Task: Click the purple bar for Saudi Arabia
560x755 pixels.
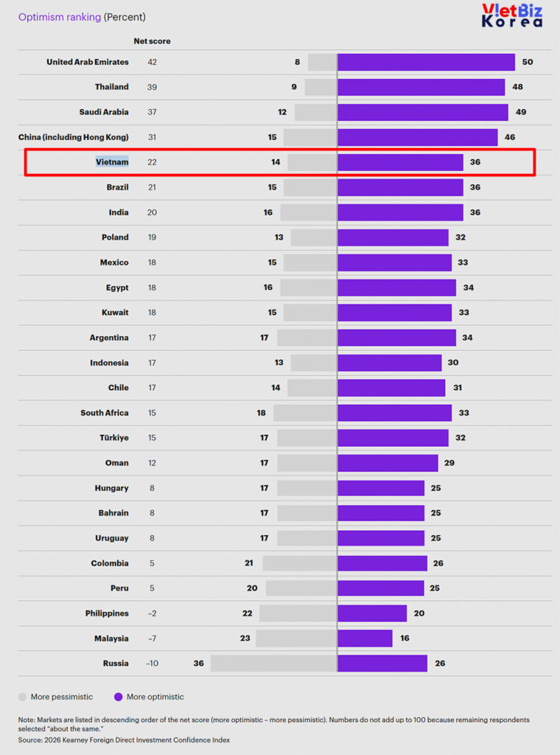Action: tap(423, 112)
